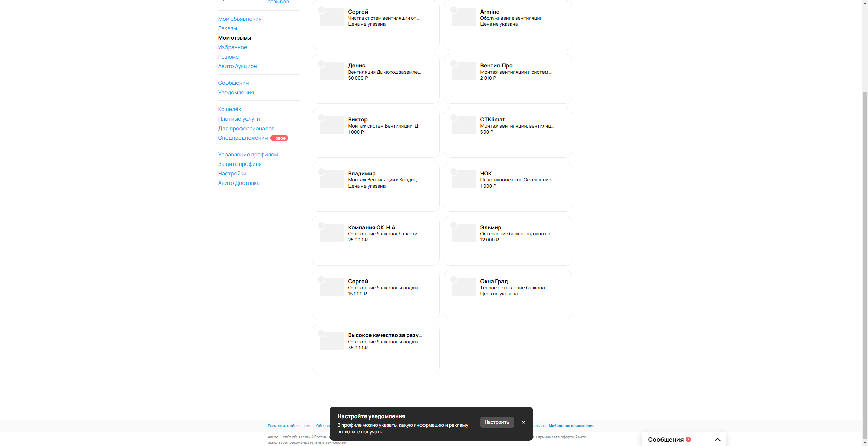Close the notification settings popup

coord(523,422)
